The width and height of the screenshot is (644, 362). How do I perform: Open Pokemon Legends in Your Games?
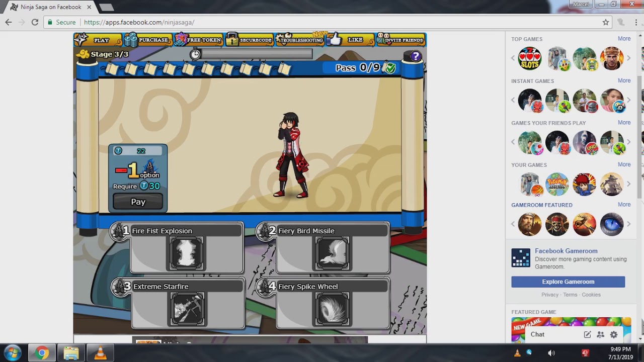coord(557,184)
